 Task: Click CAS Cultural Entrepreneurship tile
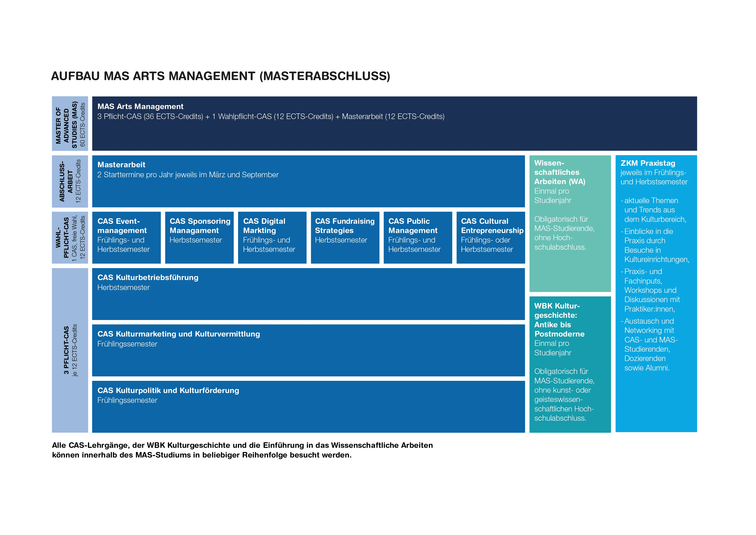pyautogui.click(x=490, y=237)
